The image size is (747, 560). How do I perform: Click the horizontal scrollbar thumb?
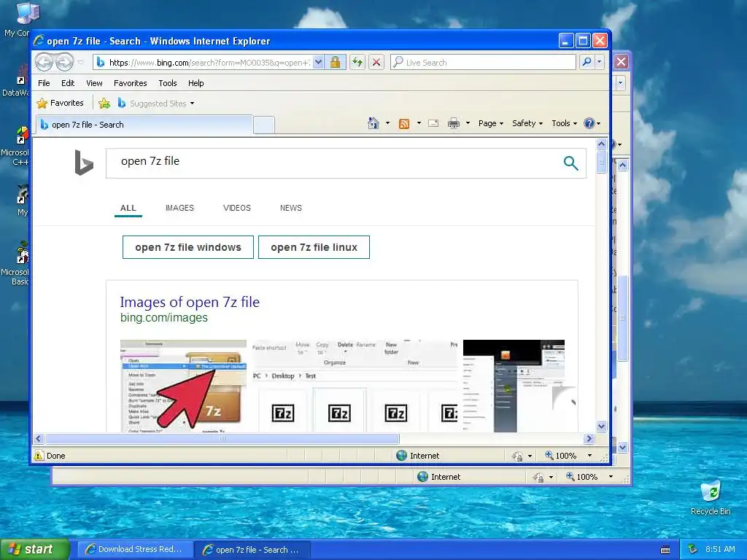(x=222, y=438)
